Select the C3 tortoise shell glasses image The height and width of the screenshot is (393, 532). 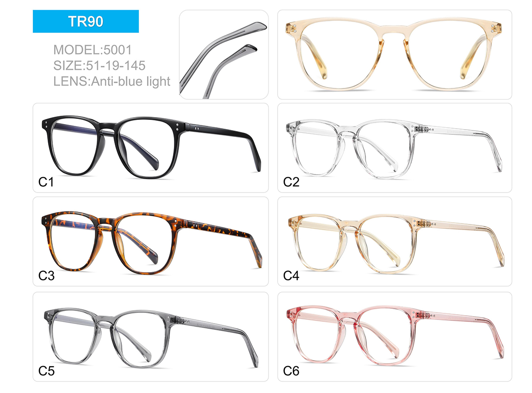click(x=151, y=241)
